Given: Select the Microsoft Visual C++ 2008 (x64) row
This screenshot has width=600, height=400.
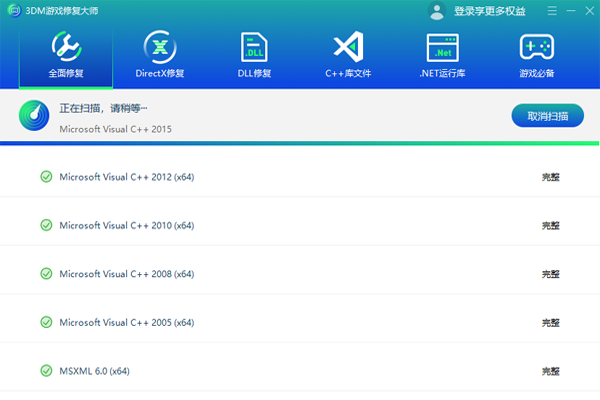Looking at the screenshot, I should click(x=300, y=274).
